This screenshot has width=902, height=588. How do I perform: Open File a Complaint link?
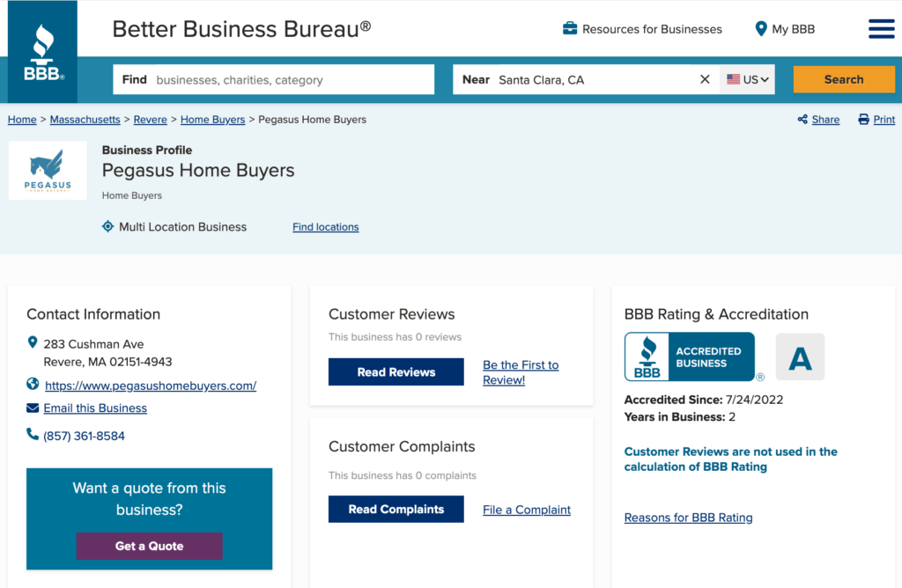click(527, 510)
